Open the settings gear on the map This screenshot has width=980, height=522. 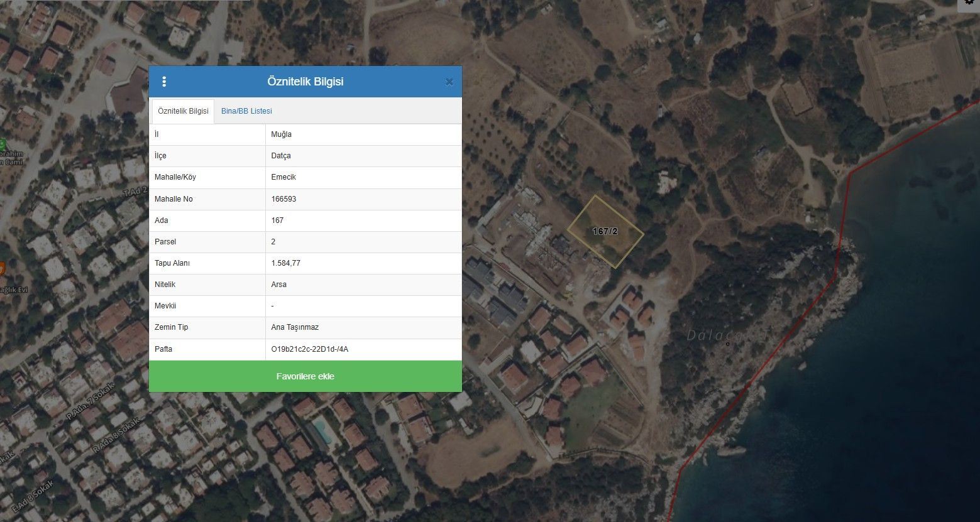969,3
